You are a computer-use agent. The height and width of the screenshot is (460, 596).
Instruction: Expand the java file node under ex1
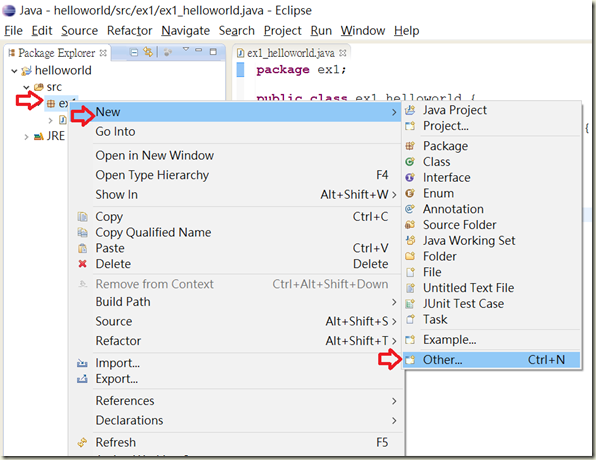click(51, 121)
